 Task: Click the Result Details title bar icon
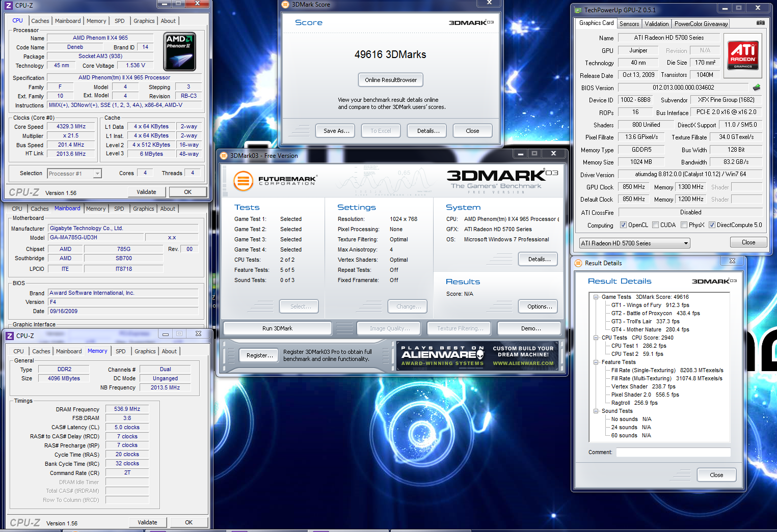(578, 263)
